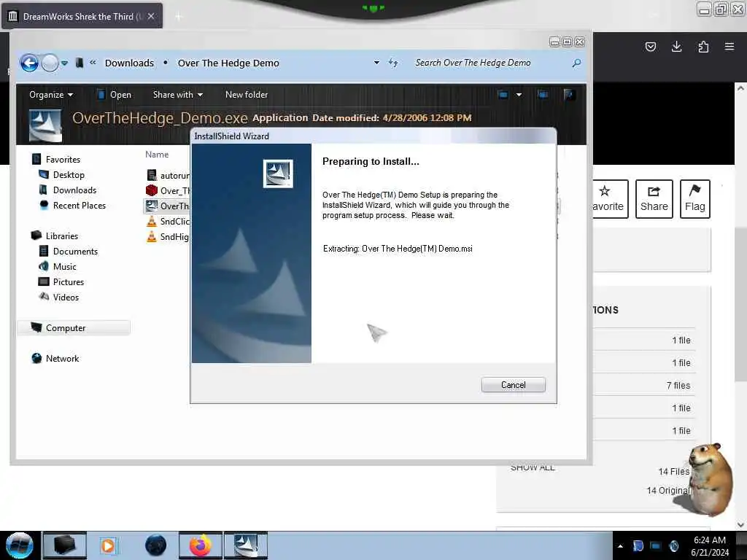Viewport: 747px width, 560px height.
Task: Click the Favorite star button
Action: [611, 199]
